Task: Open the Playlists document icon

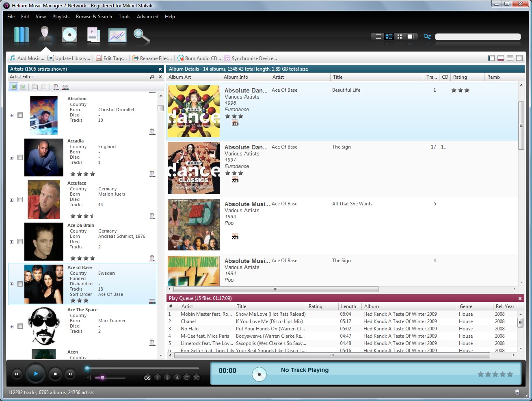Action: pyautogui.click(x=93, y=35)
